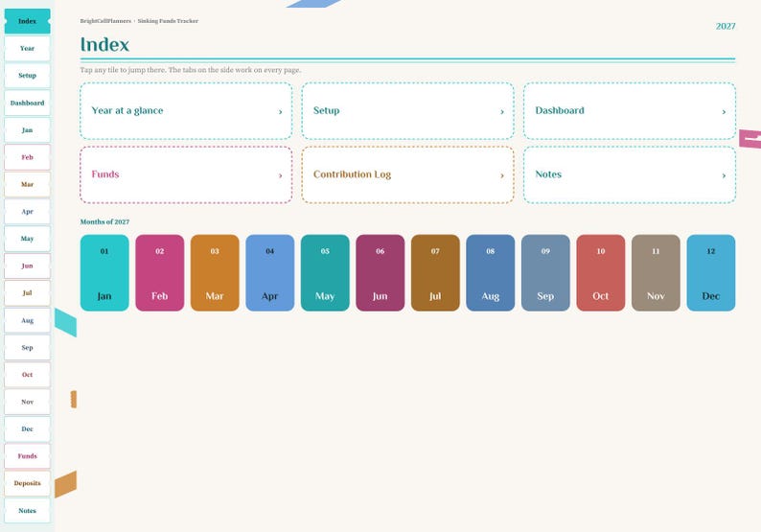Switch to the Year side tab
761x532 pixels.
[27, 49]
